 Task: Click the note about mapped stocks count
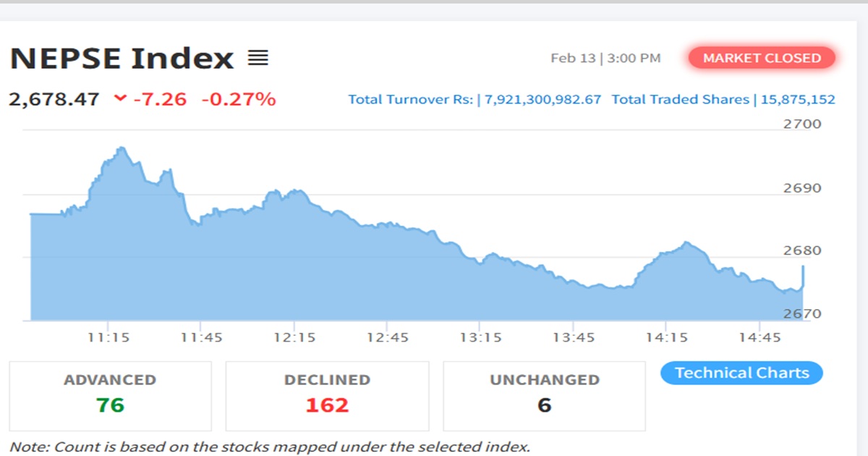tap(270, 446)
